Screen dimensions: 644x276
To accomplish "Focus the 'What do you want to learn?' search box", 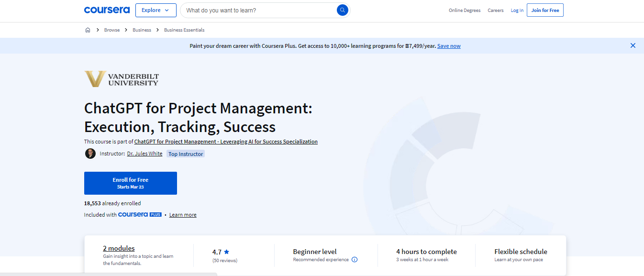I will tap(258, 10).
